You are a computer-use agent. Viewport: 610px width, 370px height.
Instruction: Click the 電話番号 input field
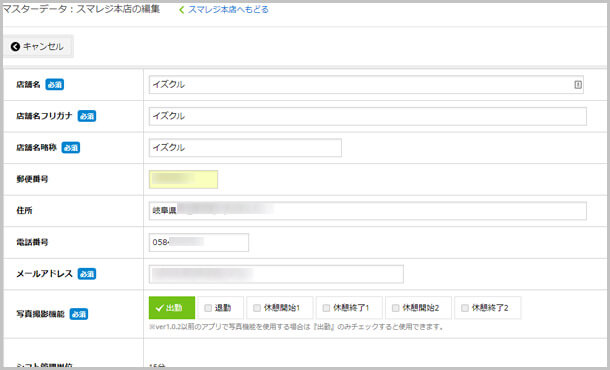[x=199, y=242]
